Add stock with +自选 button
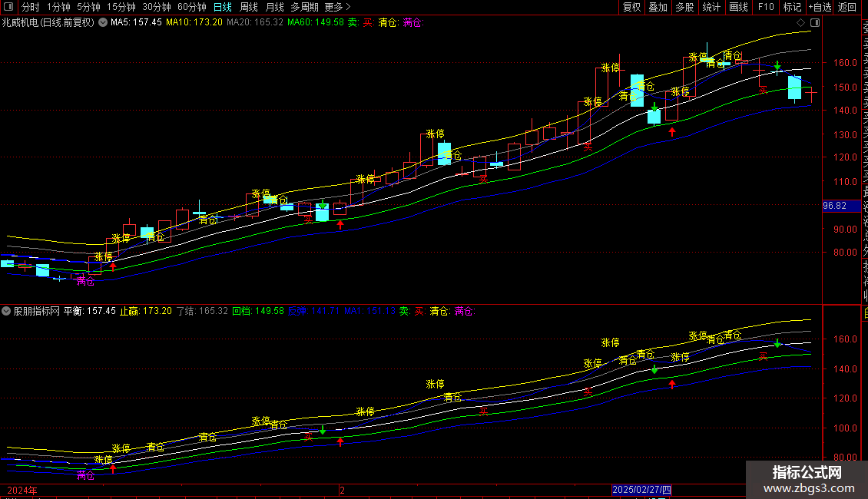The height and width of the screenshot is (499, 868). pyautogui.click(x=820, y=7)
